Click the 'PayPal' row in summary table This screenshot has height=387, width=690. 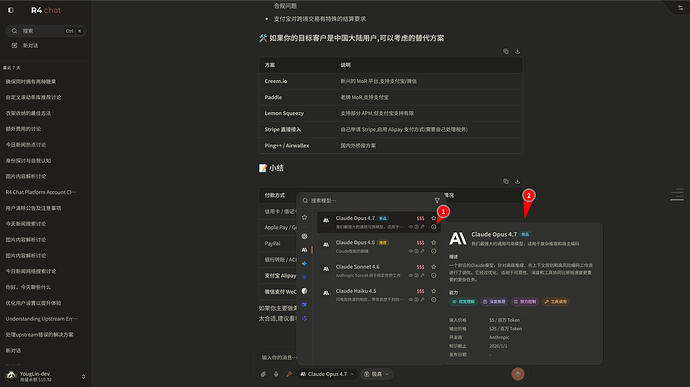272,243
